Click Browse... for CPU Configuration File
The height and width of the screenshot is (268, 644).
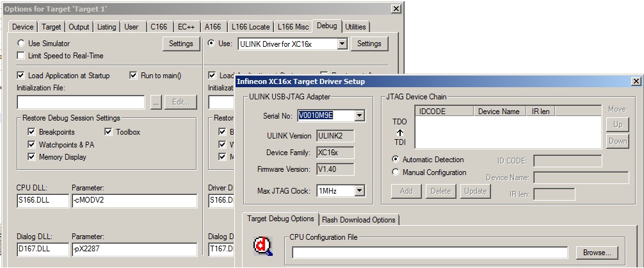pos(597,253)
